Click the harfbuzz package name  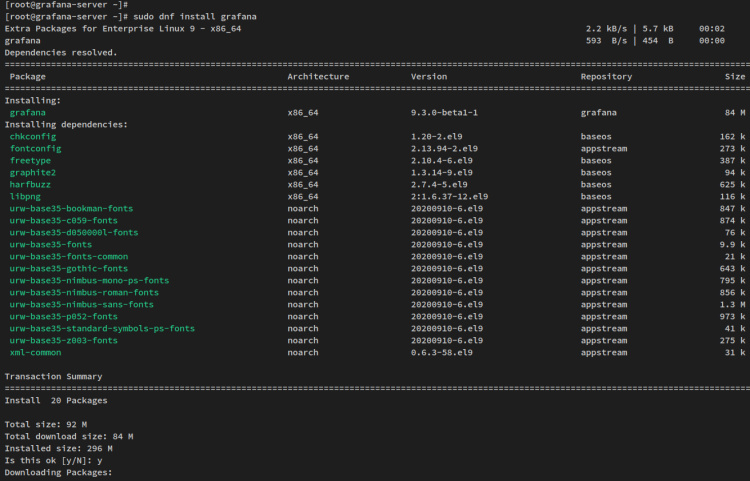(33, 185)
